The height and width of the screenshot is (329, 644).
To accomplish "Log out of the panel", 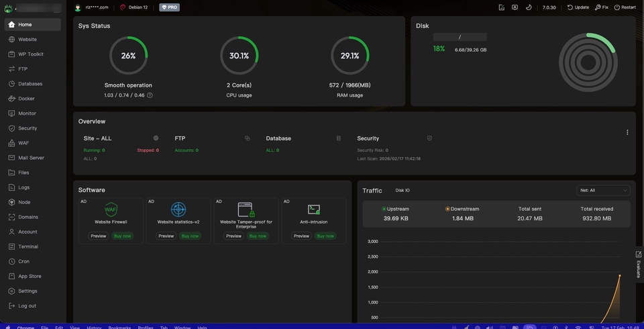I will pyautogui.click(x=33, y=306).
